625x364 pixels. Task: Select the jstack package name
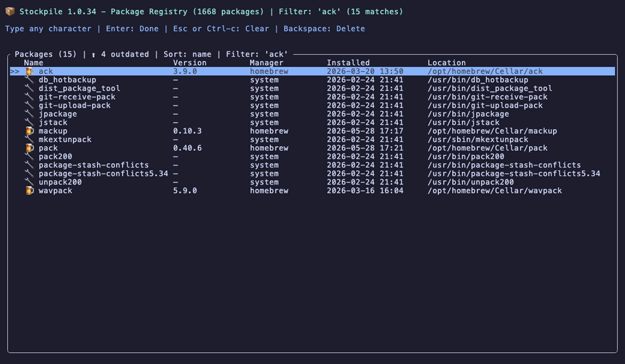[53, 122]
